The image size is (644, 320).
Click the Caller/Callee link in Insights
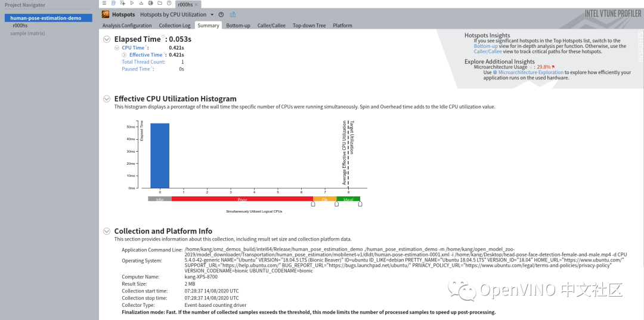pos(487,52)
